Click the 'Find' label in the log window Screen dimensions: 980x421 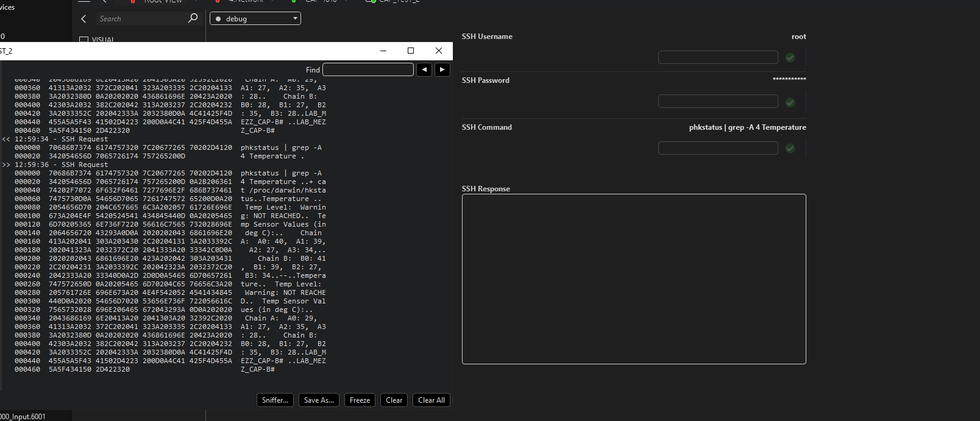click(x=313, y=70)
